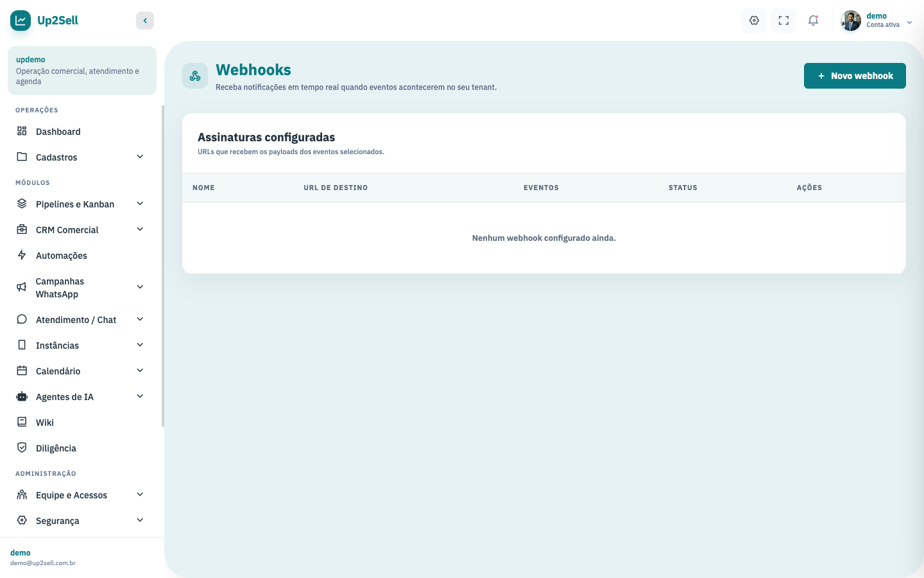Click the CRM Comercial briefcase icon

point(22,229)
